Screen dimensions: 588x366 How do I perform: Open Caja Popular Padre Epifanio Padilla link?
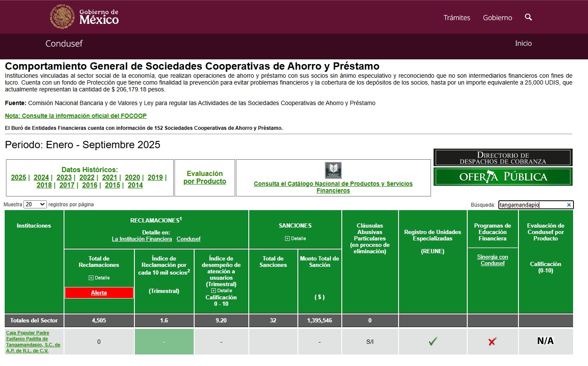[x=33, y=342]
